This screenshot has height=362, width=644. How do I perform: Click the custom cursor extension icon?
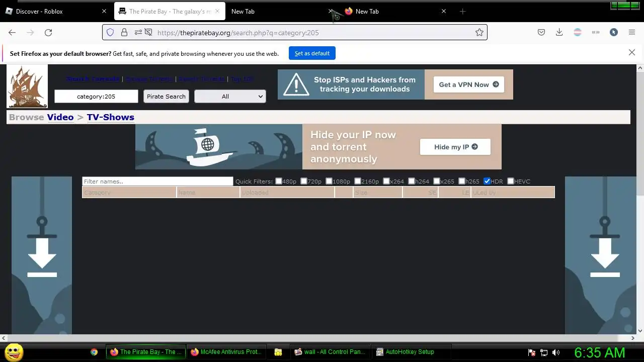(614, 32)
